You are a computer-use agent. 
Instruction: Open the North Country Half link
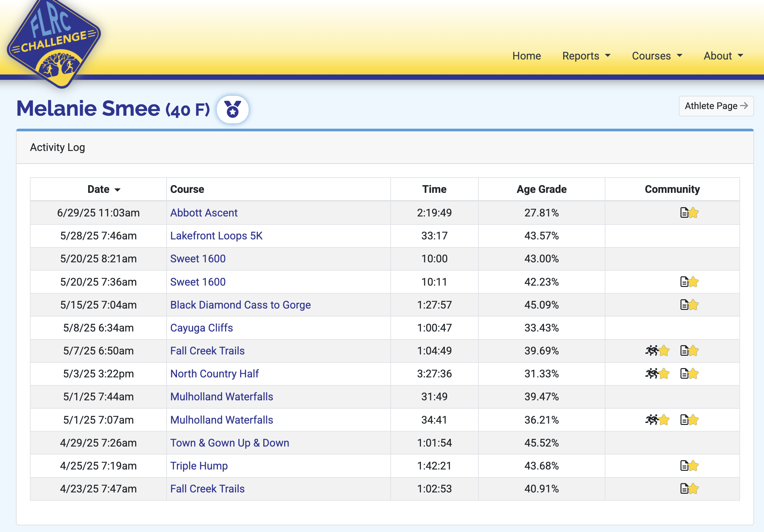tap(214, 374)
